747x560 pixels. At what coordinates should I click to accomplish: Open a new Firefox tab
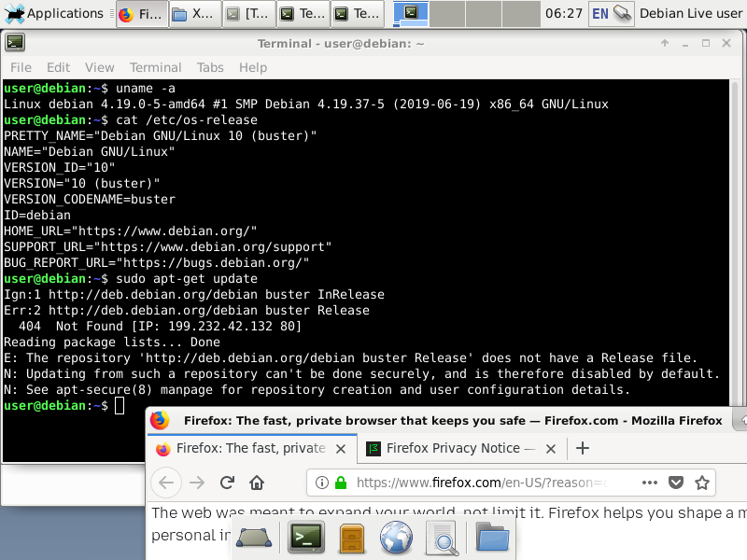(582, 449)
